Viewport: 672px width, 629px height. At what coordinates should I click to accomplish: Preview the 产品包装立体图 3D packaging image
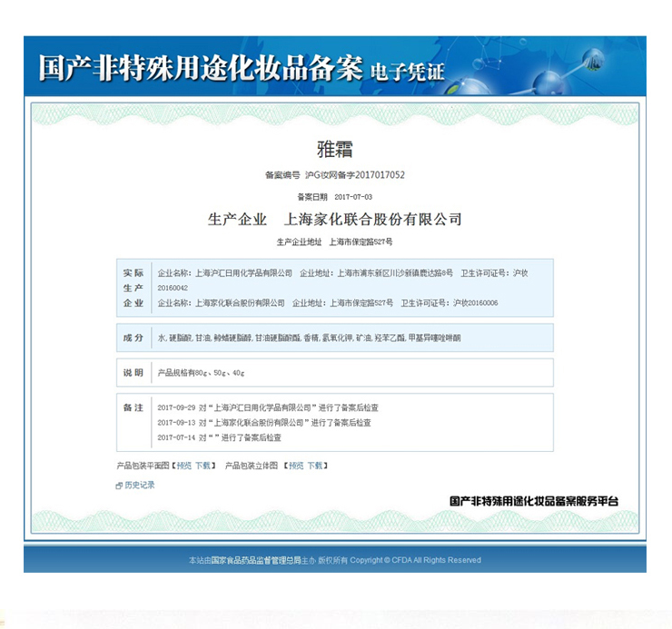coord(296,466)
